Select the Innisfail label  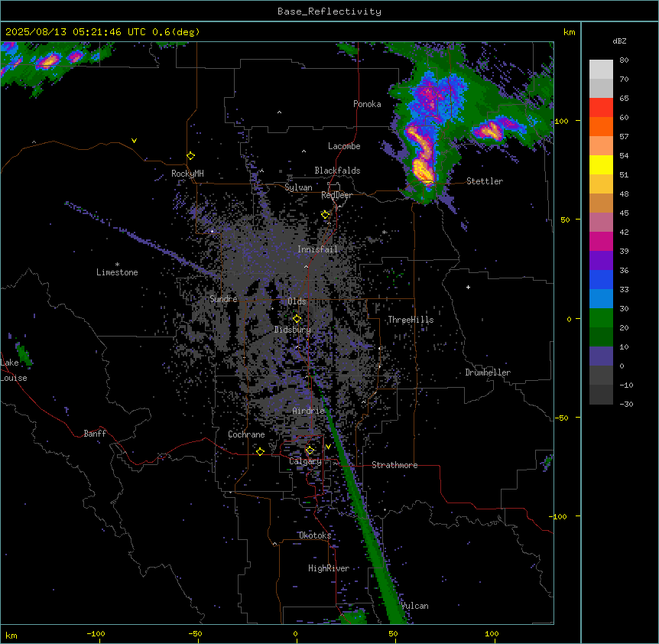(x=317, y=249)
